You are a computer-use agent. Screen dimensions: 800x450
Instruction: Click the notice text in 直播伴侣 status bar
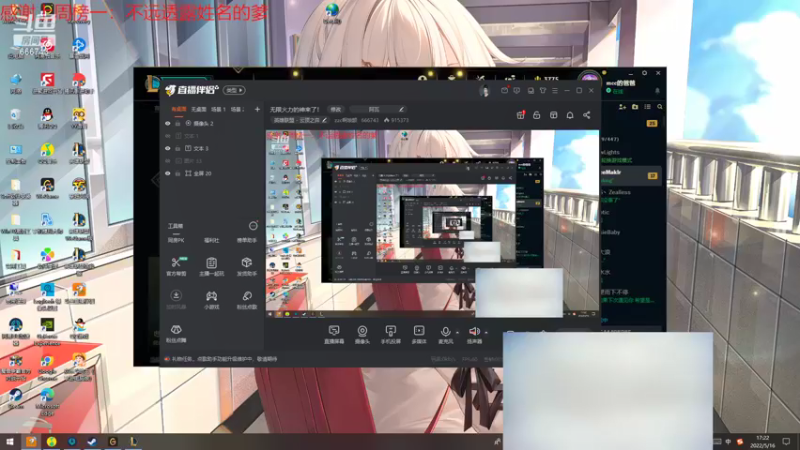coord(224,359)
